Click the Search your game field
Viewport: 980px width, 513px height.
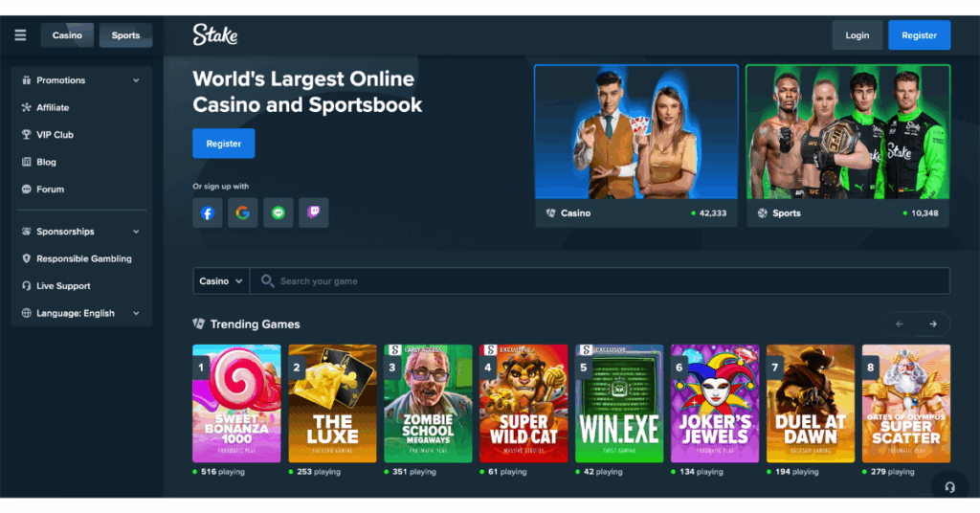tap(600, 281)
